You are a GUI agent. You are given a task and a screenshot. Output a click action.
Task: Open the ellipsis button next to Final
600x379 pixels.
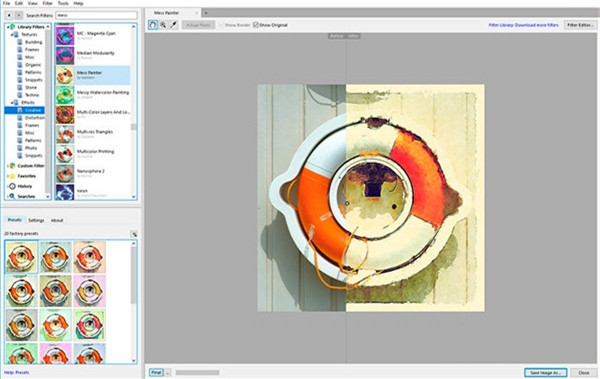pos(168,372)
